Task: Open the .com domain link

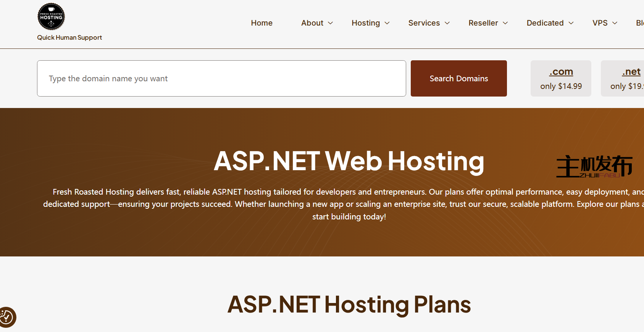Action: click(x=561, y=72)
